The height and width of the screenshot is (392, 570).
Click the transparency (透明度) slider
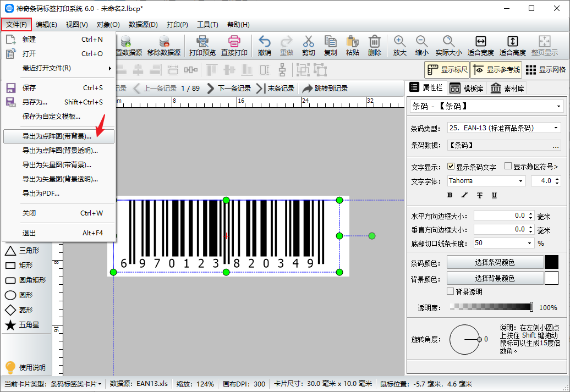pyautogui.click(x=491, y=307)
